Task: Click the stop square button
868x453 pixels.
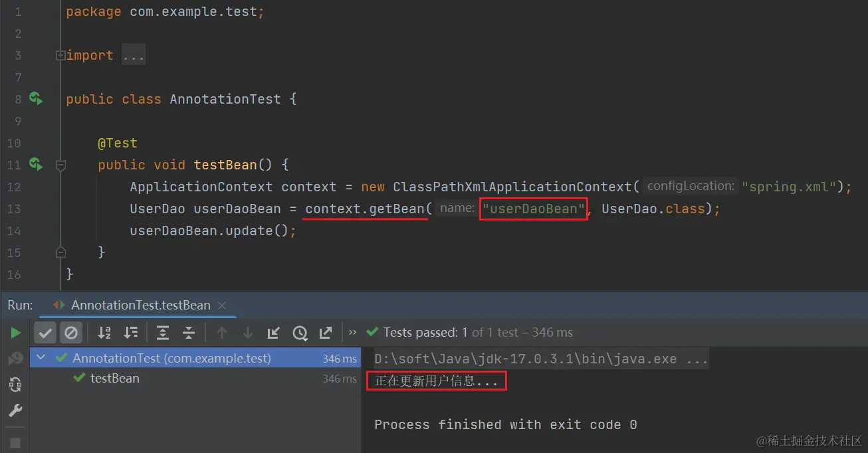Action: click(15, 442)
